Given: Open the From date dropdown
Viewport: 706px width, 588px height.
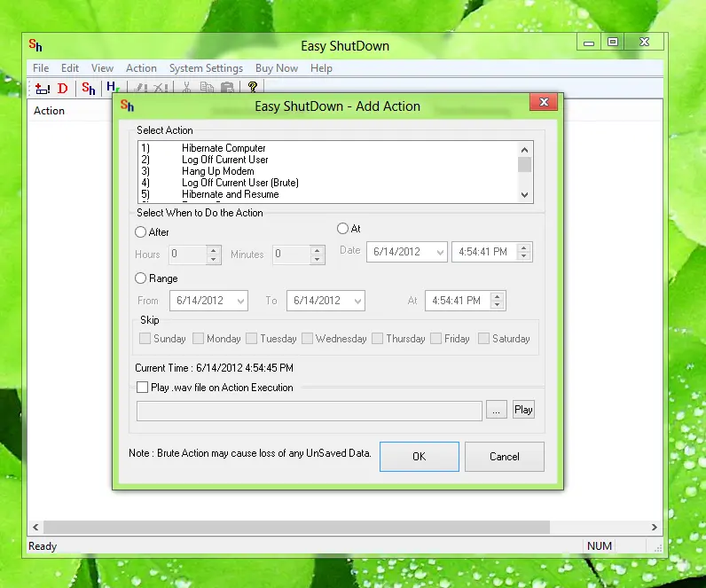Looking at the screenshot, I should tap(240, 301).
